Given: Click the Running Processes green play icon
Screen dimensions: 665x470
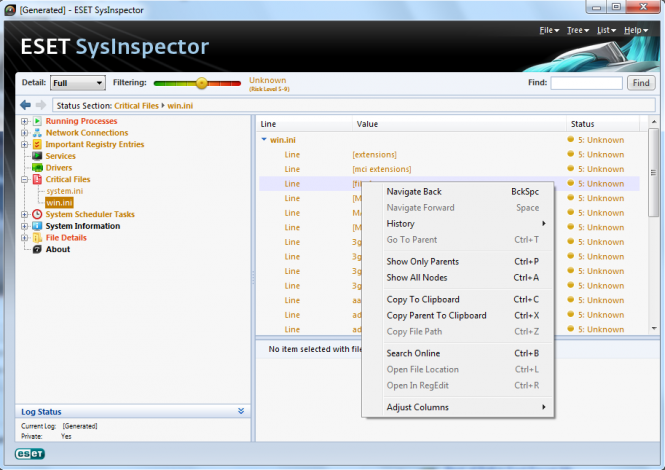Looking at the screenshot, I should tap(37, 121).
